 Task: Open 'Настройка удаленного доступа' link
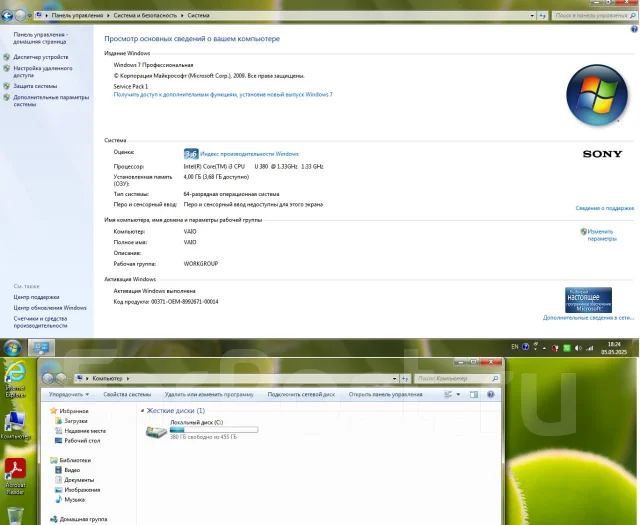pos(42,72)
